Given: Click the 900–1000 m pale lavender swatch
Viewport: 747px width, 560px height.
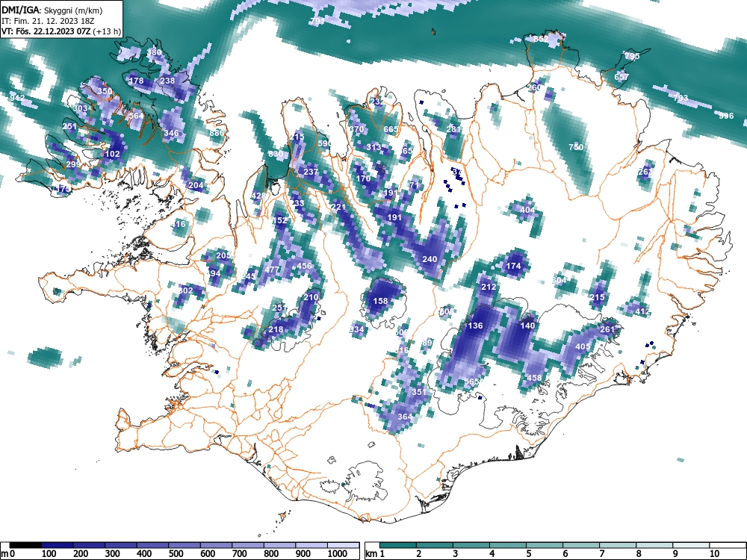Looking at the screenshot, I should (311, 545).
